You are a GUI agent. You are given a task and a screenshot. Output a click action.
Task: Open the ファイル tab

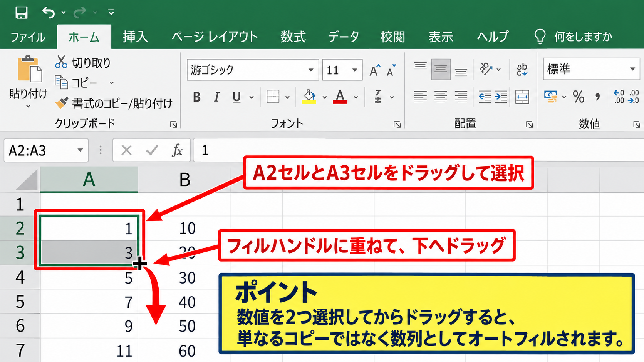28,37
